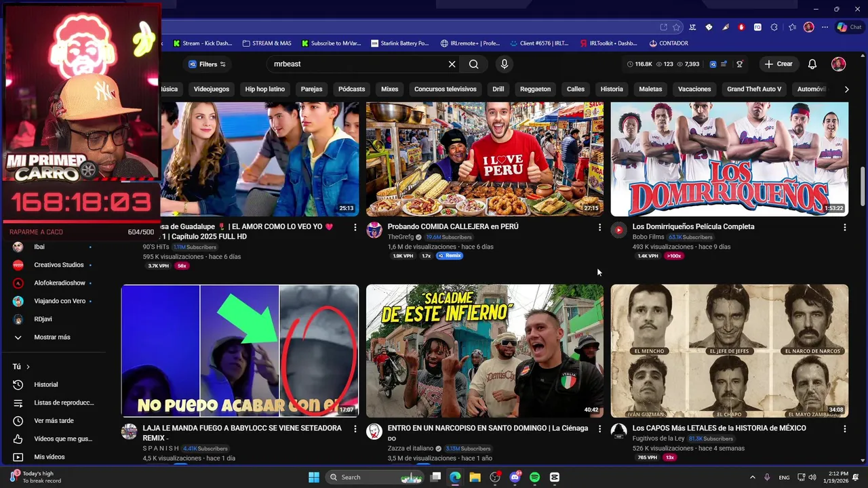The image size is (868, 488).
Task: Open Ver más tarde in sidebar
Action: coord(53,421)
